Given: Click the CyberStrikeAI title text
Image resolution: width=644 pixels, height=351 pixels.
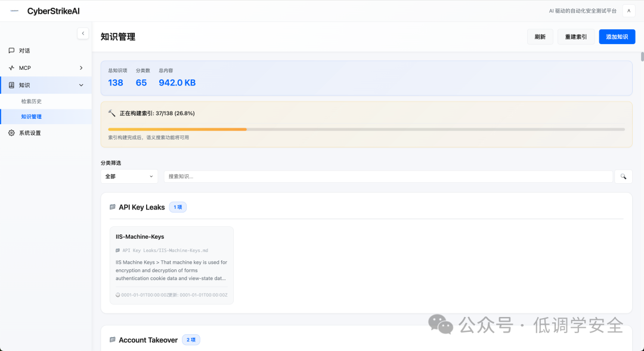Looking at the screenshot, I should [54, 11].
